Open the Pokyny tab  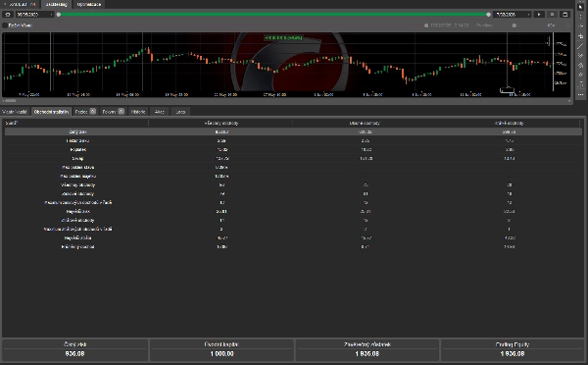click(113, 112)
